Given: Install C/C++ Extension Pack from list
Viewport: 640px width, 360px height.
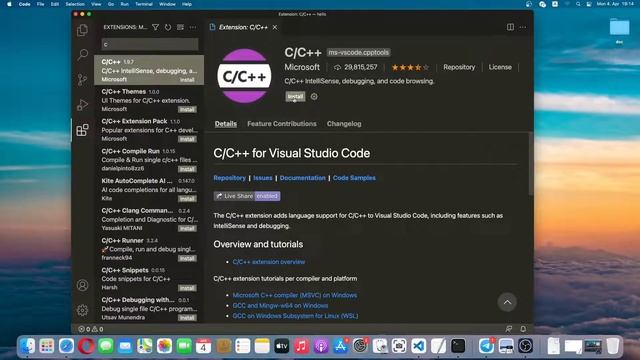Looking at the screenshot, I should click(187, 139).
